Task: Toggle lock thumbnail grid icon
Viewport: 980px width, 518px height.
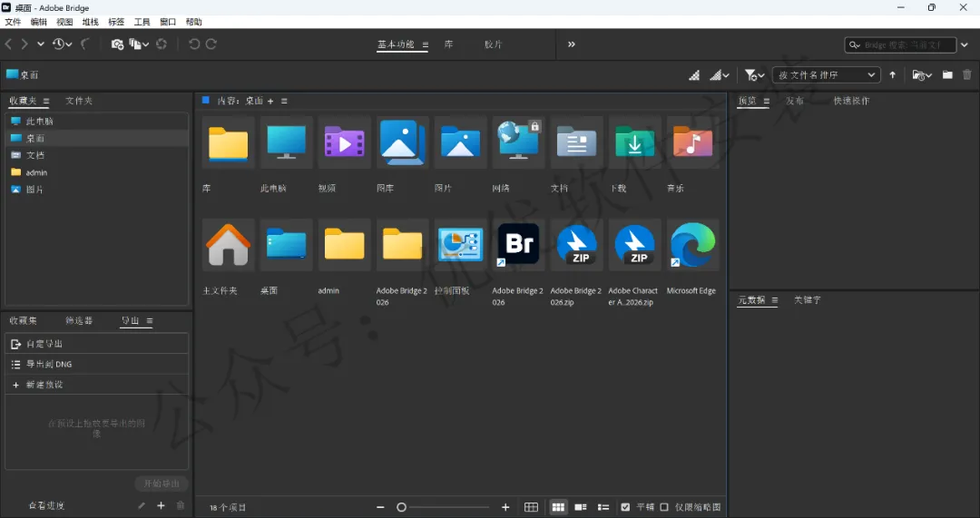Action: click(x=531, y=507)
